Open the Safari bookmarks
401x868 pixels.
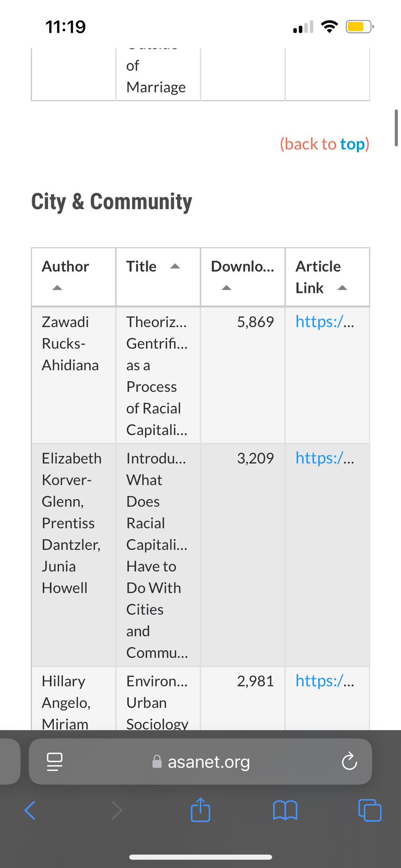pyautogui.click(x=285, y=810)
